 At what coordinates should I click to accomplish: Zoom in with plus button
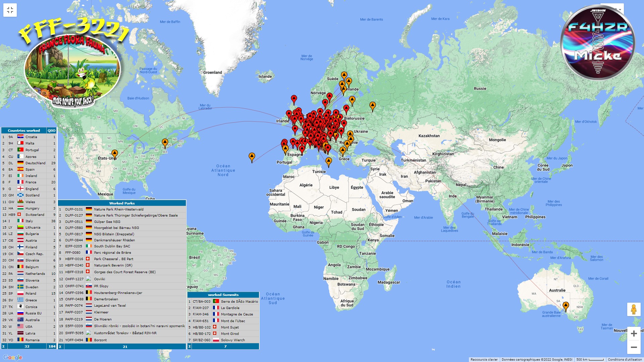tap(634, 334)
